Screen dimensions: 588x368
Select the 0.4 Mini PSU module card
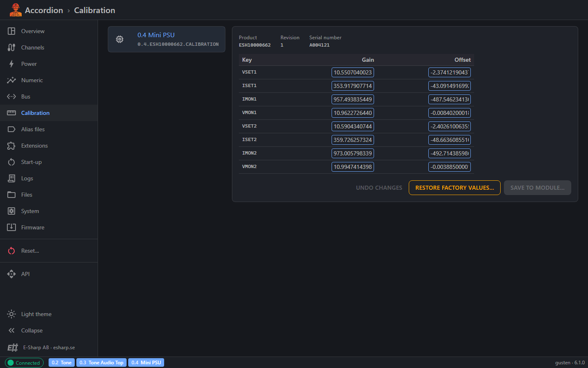[167, 39]
